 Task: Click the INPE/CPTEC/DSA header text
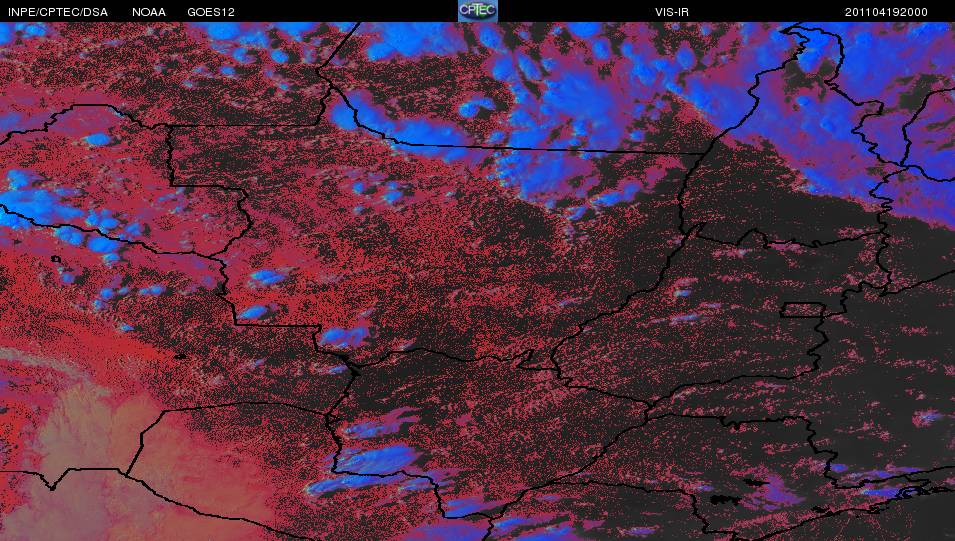58,12
